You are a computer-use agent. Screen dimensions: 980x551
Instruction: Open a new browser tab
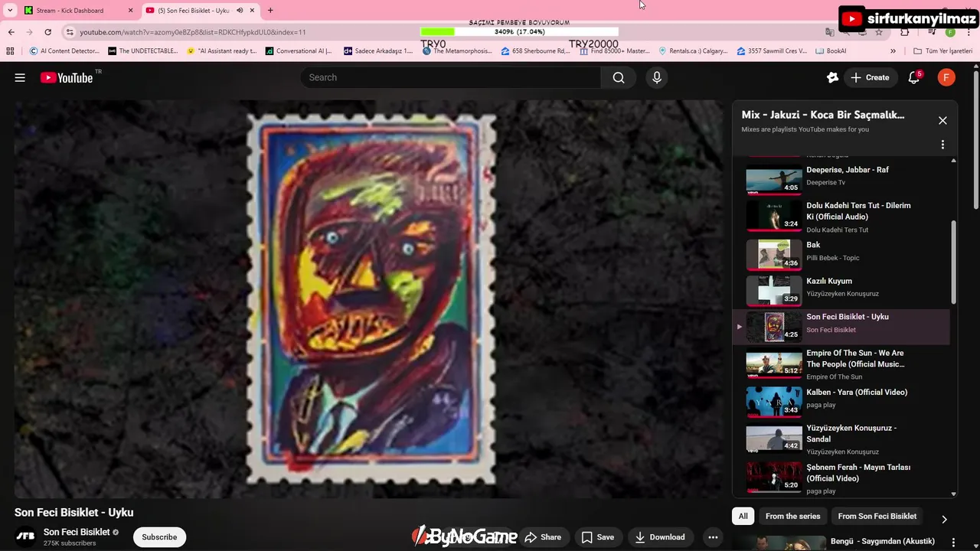269,10
